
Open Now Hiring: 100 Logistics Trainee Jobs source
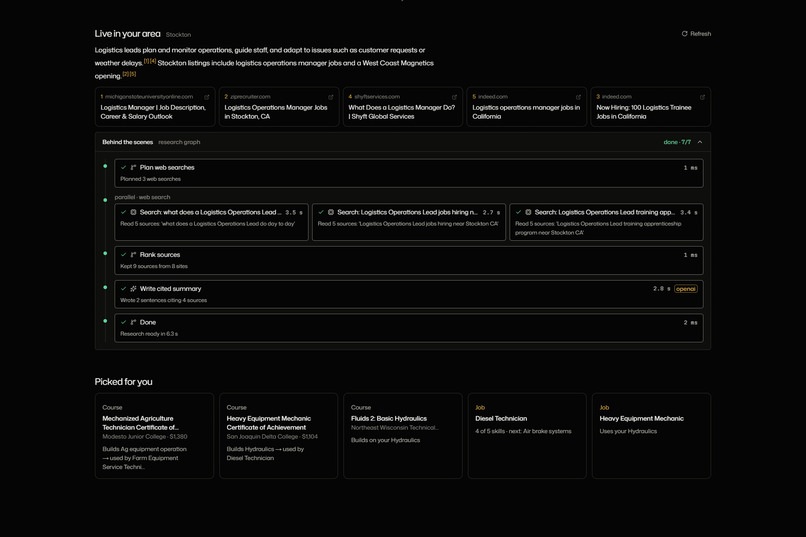(x=650, y=107)
